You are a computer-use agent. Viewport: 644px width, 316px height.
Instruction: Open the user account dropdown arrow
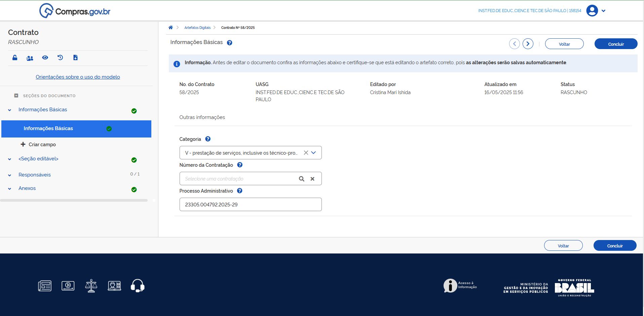(604, 11)
